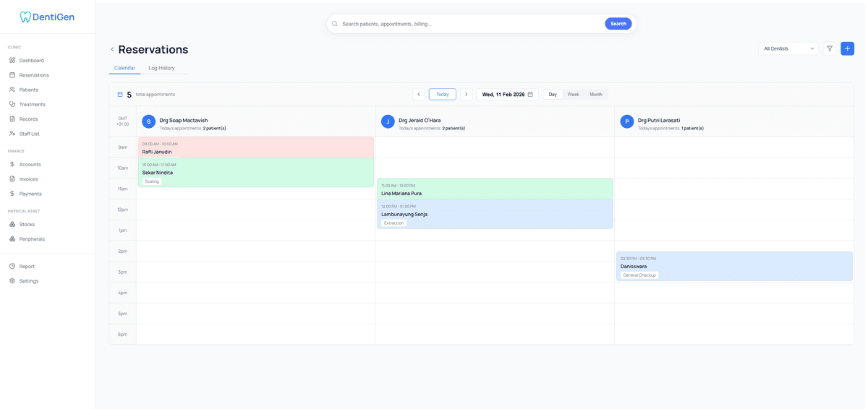Switch to Day view
Viewport: 868px width, 409px height.
[553, 94]
